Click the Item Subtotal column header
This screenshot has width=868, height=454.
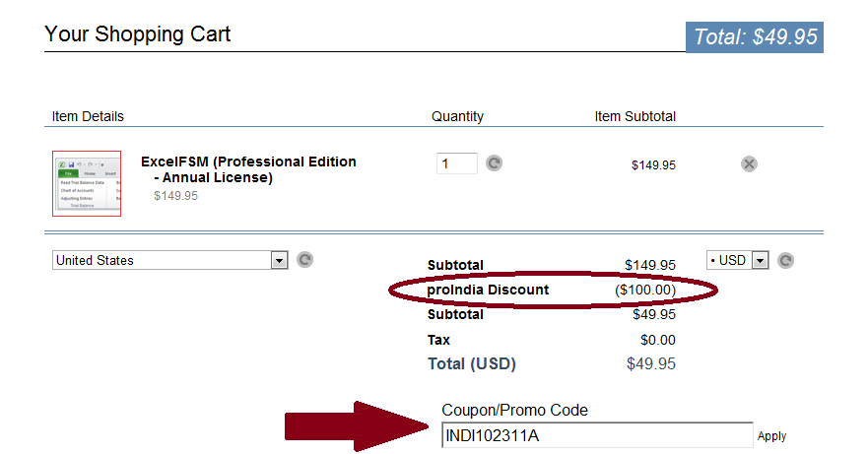click(634, 116)
